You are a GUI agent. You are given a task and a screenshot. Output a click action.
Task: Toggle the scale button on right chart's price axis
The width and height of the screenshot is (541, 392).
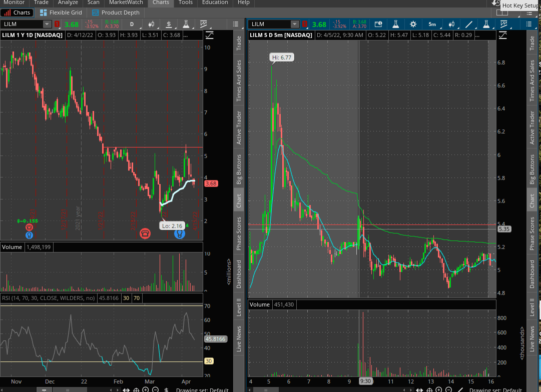[x=503, y=35]
